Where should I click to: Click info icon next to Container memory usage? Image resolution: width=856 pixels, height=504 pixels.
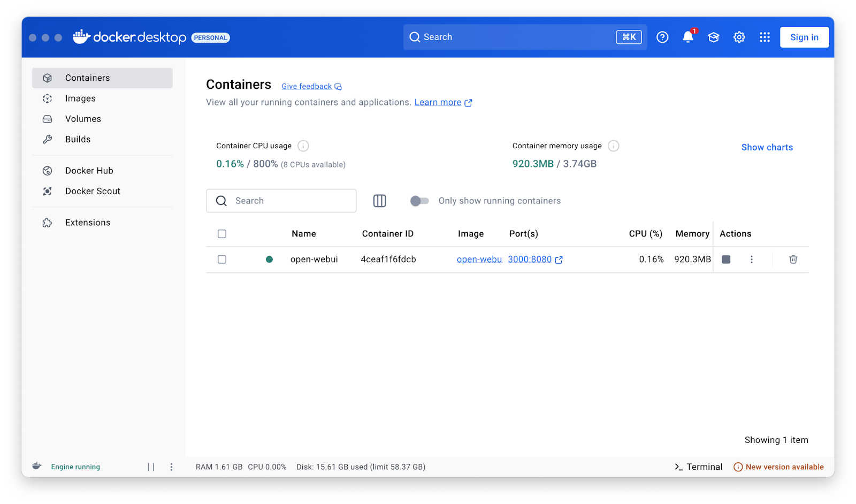coord(614,146)
